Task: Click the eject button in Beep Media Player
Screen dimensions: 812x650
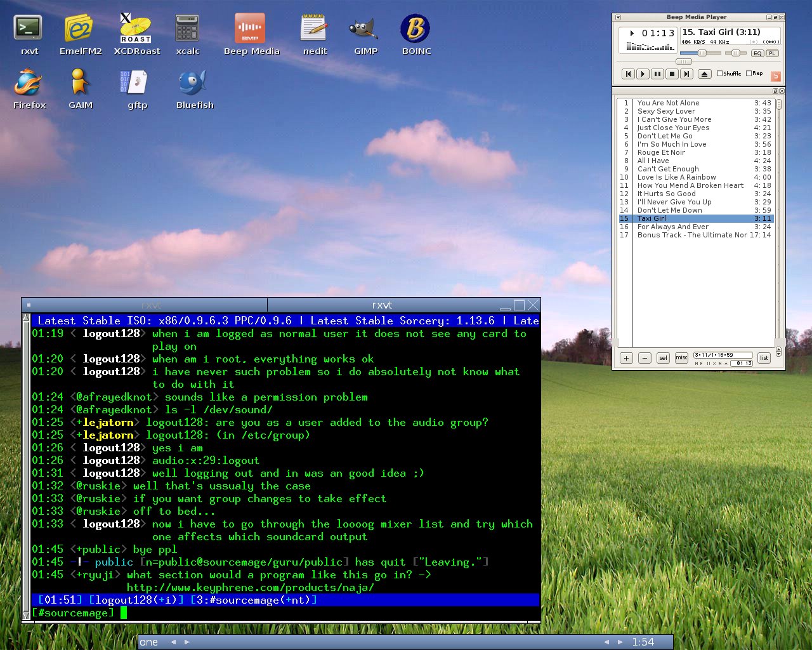Action: coord(704,74)
